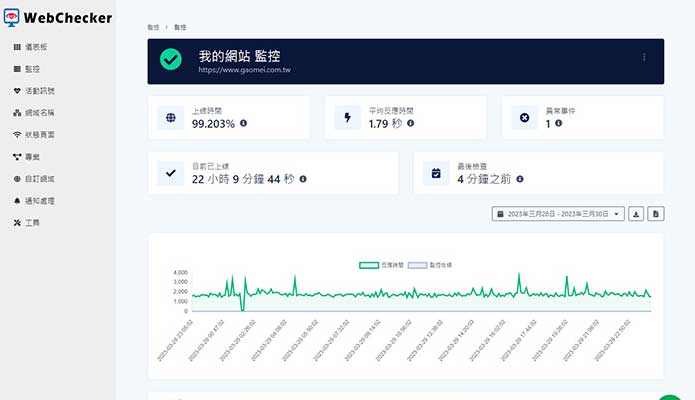Select 監控 in the sidebar
The image size is (695, 400).
click(32, 69)
